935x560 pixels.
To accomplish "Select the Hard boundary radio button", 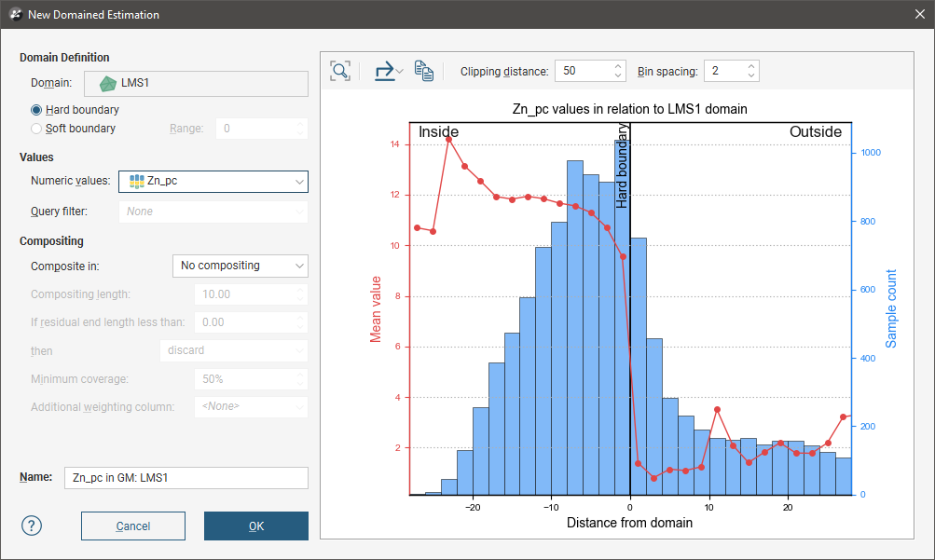I will [37, 110].
